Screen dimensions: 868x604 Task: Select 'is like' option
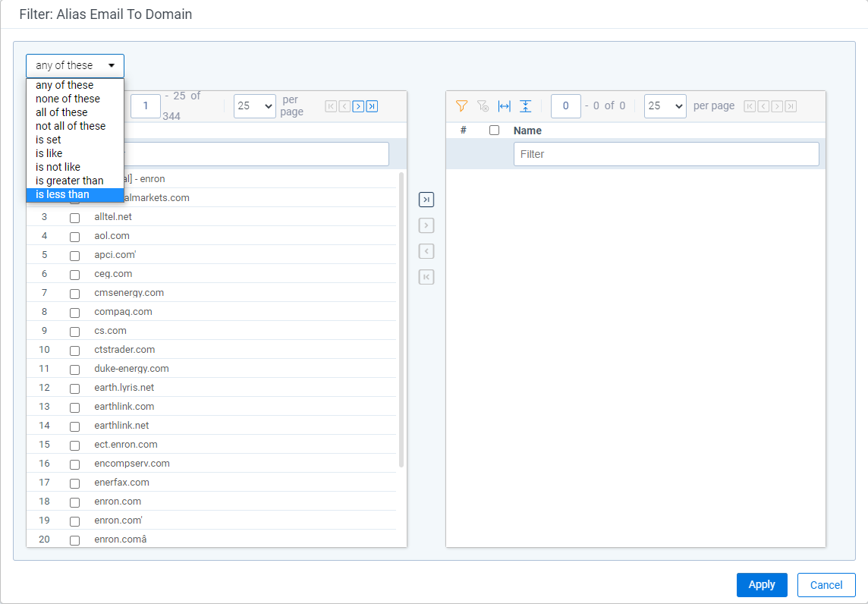74,153
